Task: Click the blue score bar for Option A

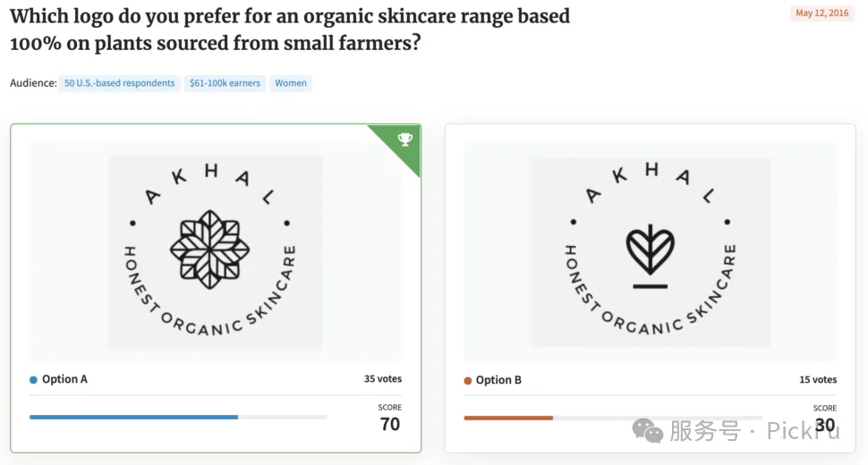Action: 134,417
